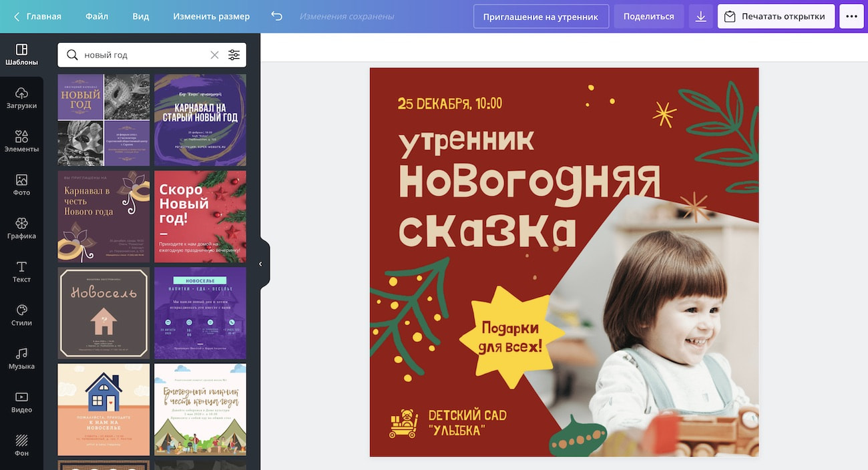Open the Вид menu
The image size is (868, 470).
pos(141,16)
